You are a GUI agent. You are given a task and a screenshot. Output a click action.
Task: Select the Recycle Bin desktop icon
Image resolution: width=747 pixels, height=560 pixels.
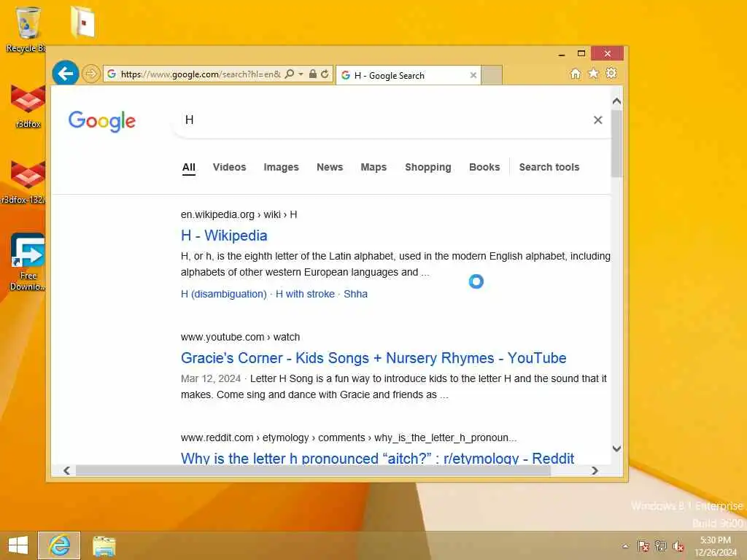(27, 29)
